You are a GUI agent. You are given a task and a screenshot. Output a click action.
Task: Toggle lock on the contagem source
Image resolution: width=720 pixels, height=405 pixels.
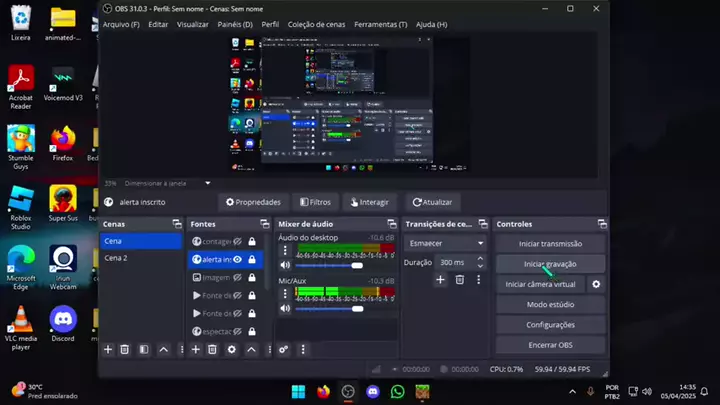pos(251,241)
